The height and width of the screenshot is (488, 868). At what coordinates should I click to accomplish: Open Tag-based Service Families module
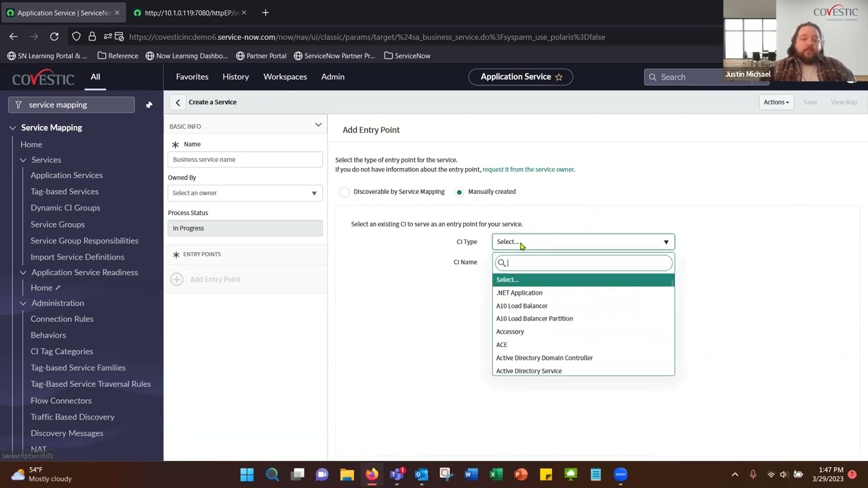coord(78,367)
